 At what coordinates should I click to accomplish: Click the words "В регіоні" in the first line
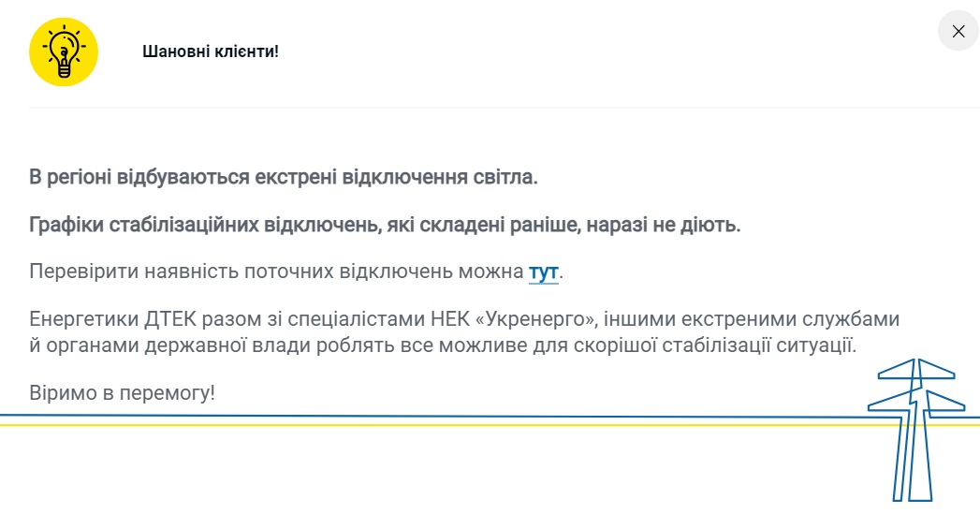coord(70,177)
